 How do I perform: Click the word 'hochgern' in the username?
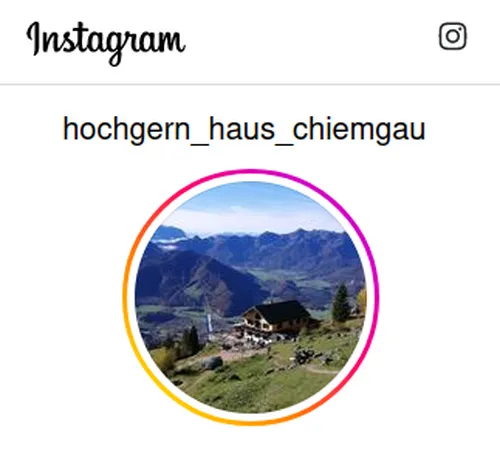point(127,129)
